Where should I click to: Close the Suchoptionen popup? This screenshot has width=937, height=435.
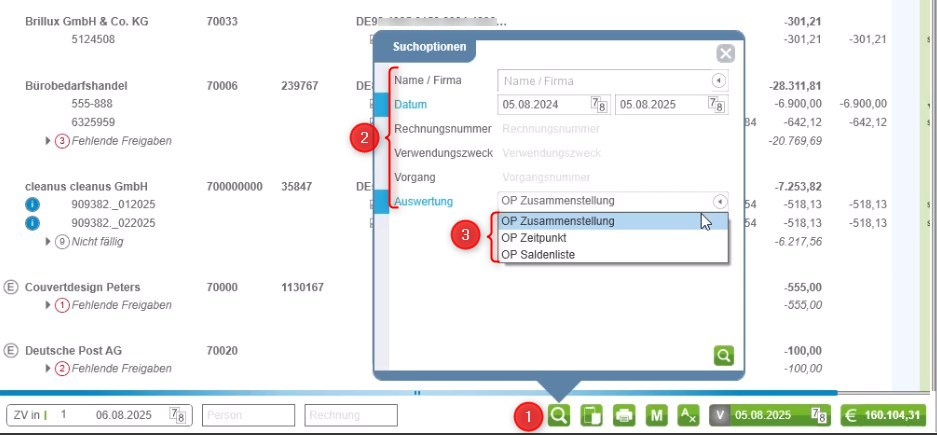pos(726,54)
